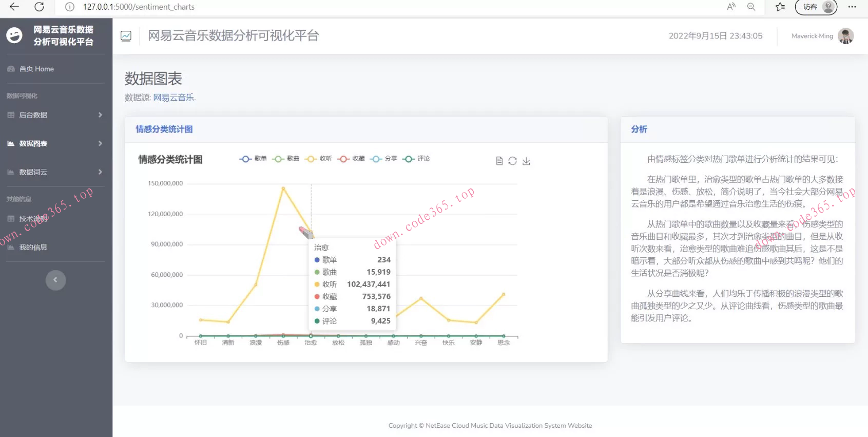This screenshot has height=437, width=868.
Task: Open browser favorites star icon
Action: [x=780, y=7]
